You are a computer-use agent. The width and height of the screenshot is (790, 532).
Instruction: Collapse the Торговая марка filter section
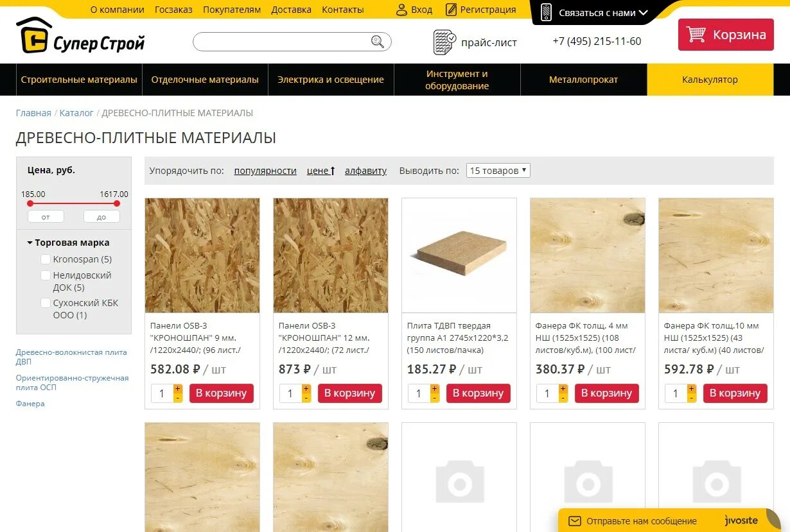68,243
